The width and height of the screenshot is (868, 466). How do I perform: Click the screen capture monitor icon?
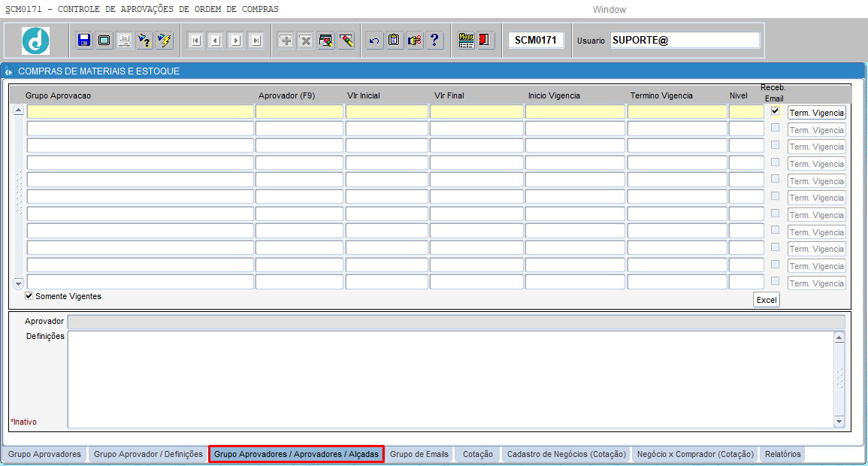104,41
